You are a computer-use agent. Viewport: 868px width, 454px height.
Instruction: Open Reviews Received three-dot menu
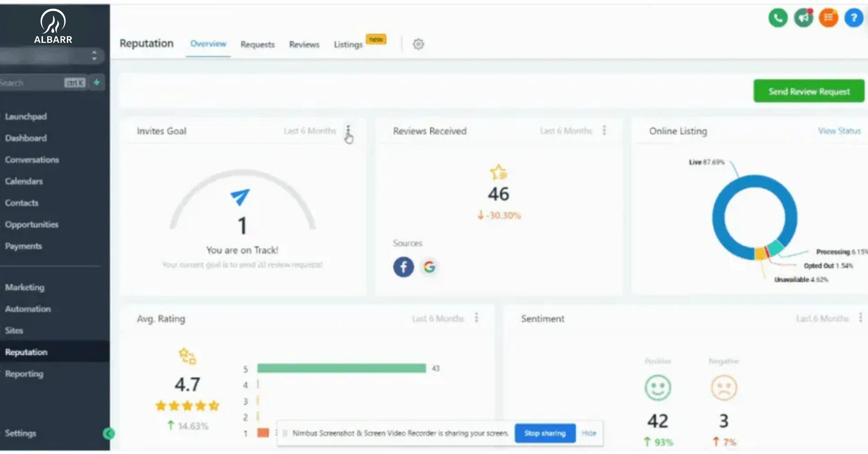tap(604, 130)
